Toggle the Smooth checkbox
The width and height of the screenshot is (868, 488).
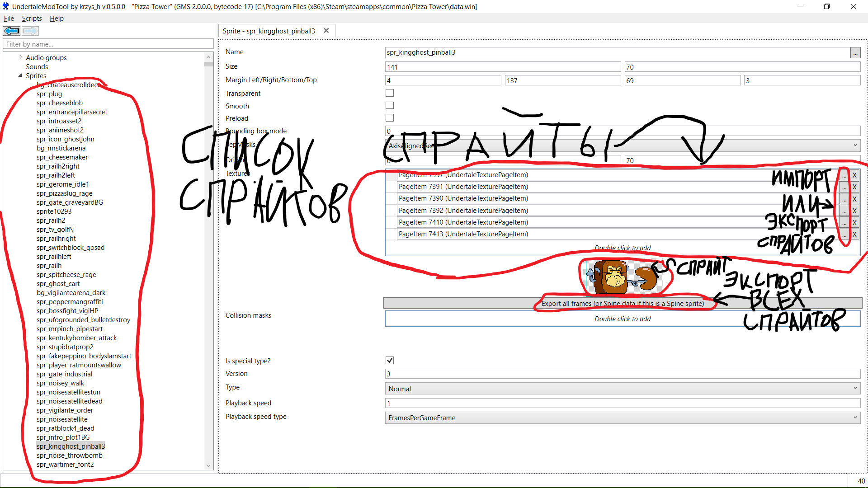coord(390,106)
